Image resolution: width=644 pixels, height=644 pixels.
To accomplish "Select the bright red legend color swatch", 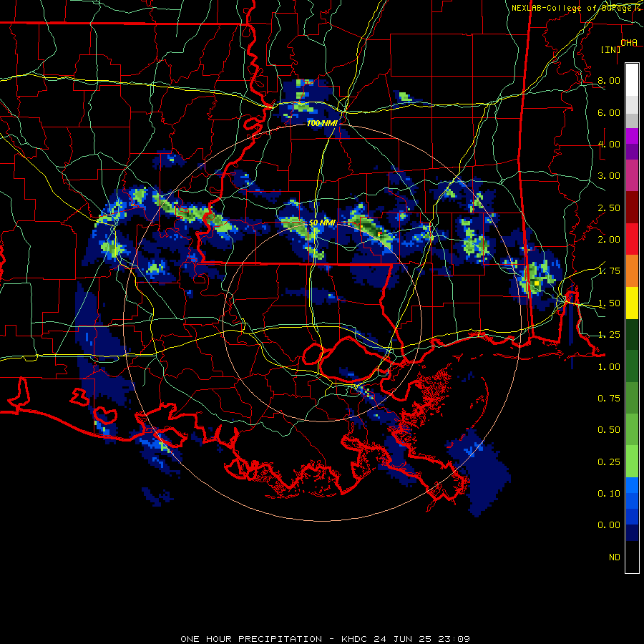I will 632,240.
